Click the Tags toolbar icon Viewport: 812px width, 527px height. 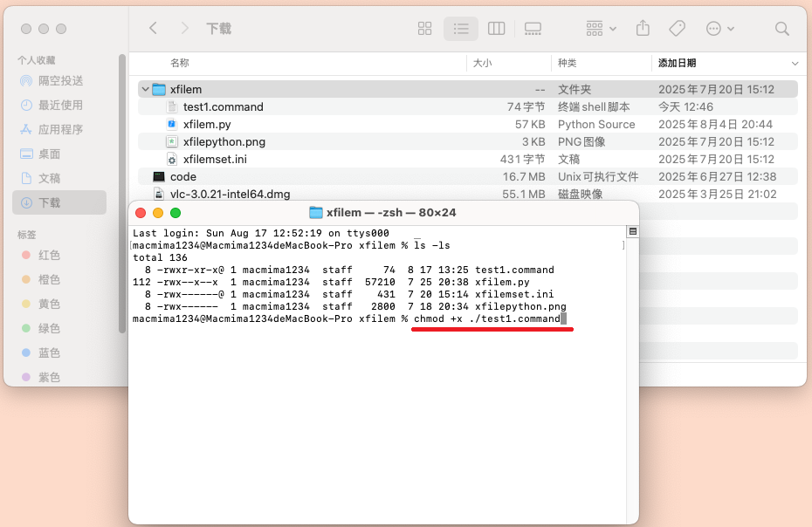click(677, 29)
